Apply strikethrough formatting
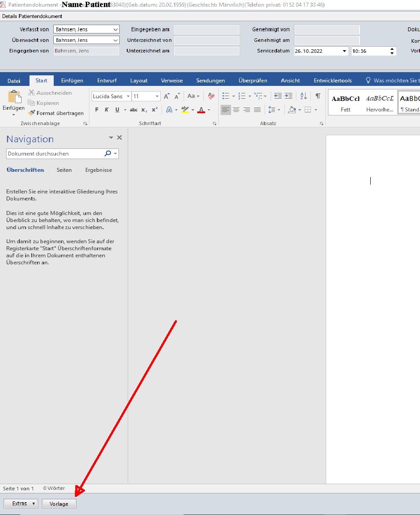 [133, 110]
